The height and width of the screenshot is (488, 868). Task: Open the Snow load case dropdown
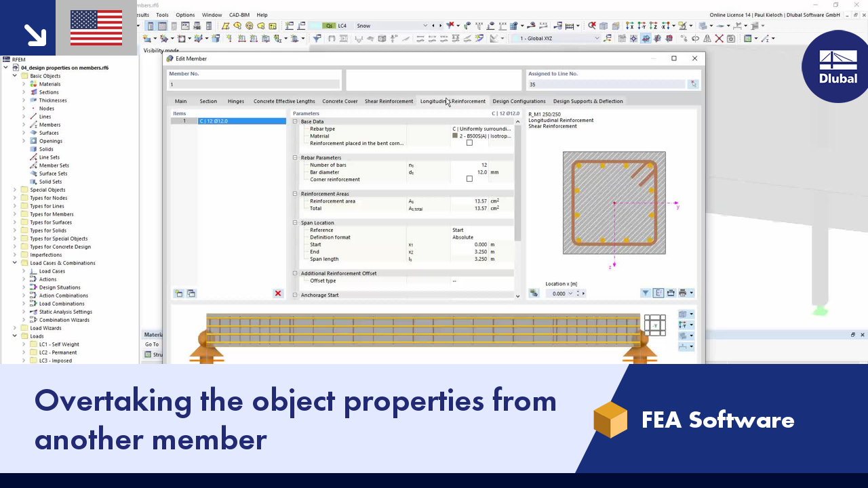pos(425,26)
